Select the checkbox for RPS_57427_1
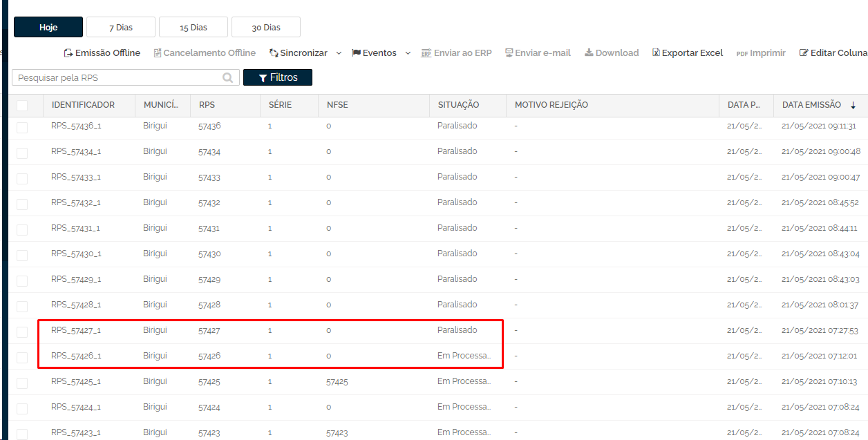The height and width of the screenshot is (440, 868). click(22, 332)
